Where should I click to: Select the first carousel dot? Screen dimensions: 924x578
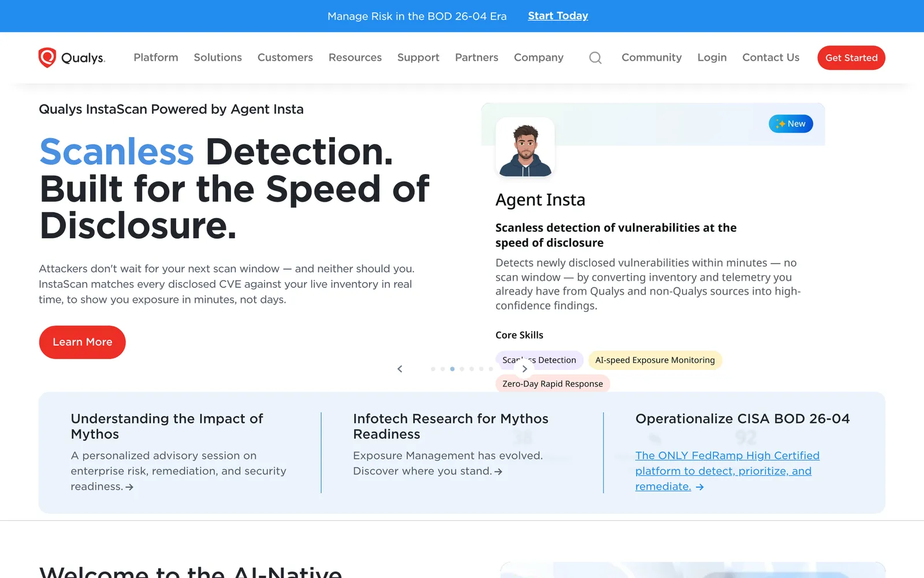(x=433, y=369)
